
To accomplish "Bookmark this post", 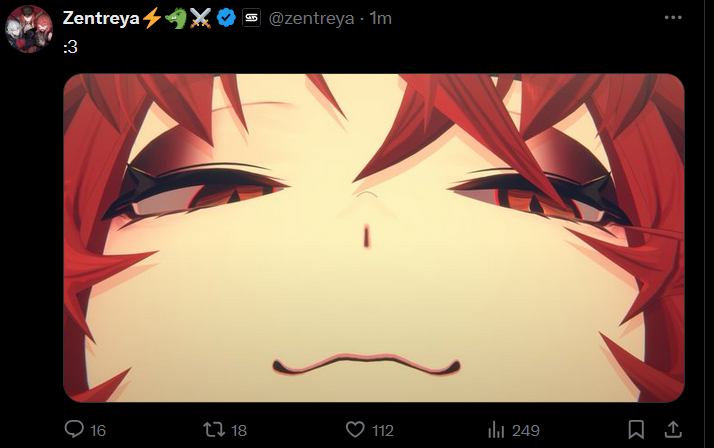I will [636, 429].
